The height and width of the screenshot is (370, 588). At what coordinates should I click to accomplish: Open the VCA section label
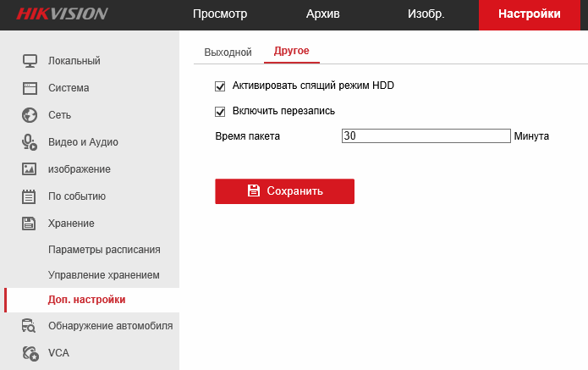pos(58,353)
